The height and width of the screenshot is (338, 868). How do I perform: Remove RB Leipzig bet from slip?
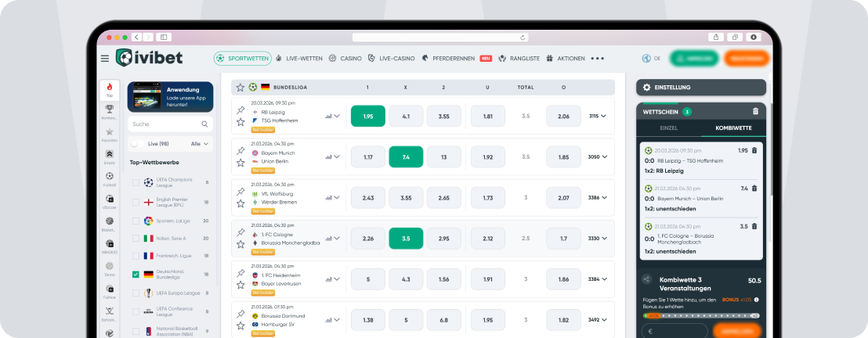click(754, 150)
